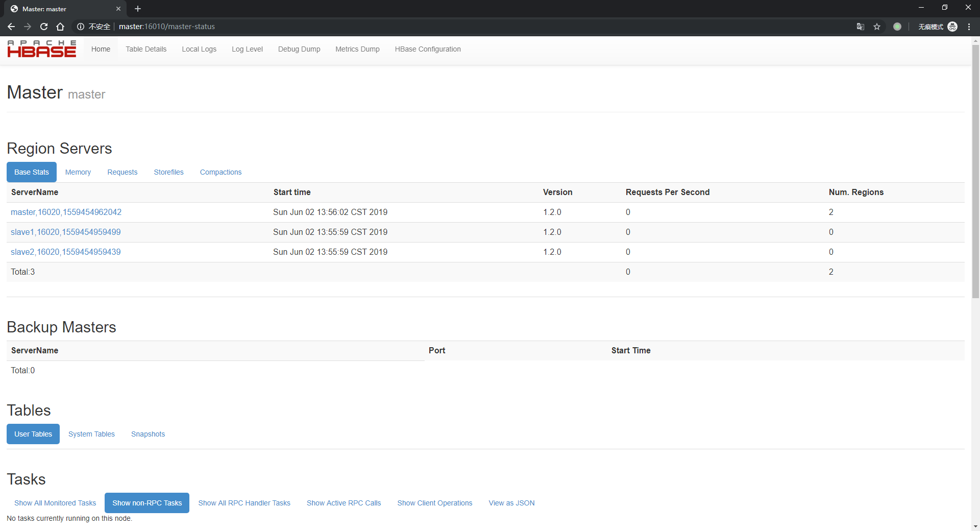
Task: Click the green extension circle icon
Action: click(x=897, y=27)
